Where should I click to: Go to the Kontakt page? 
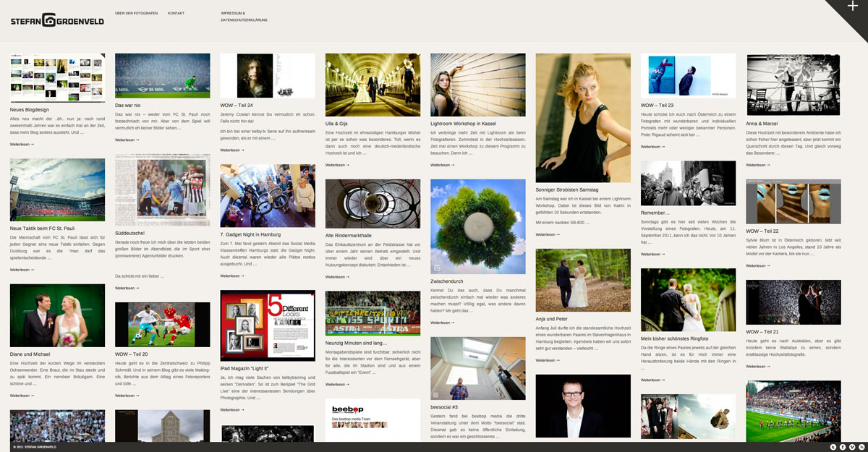coord(176,14)
